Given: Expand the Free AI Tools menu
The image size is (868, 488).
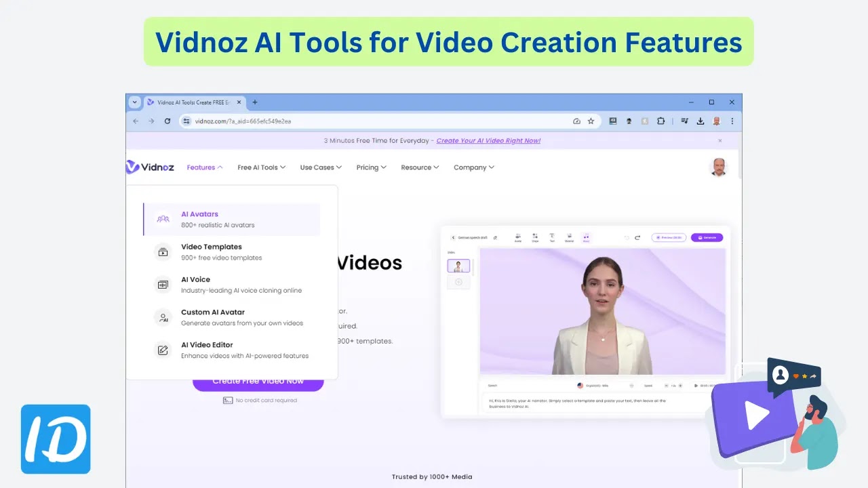Looking at the screenshot, I should [261, 167].
